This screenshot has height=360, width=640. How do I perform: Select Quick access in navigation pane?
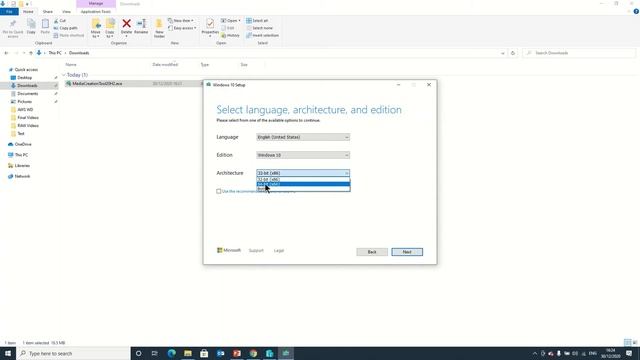[x=26, y=70]
